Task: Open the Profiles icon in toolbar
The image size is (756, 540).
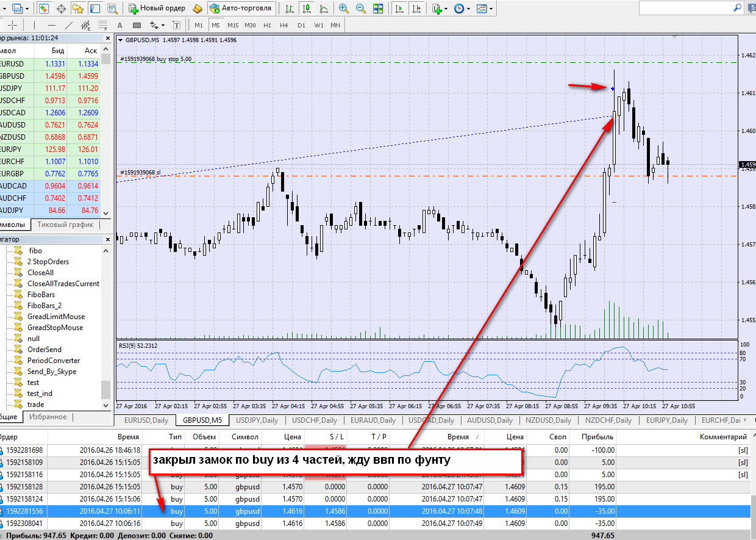Action: (x=17, y=9)
